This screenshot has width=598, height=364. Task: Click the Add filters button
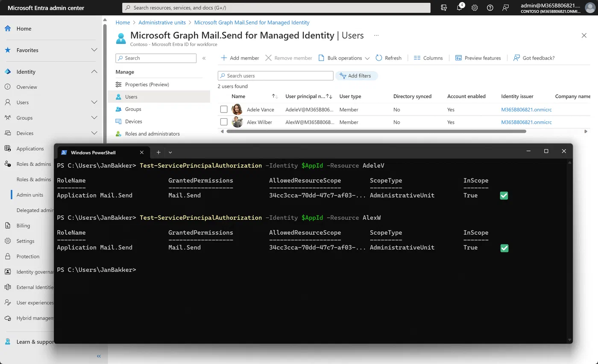pyautogui.click(x=357, y=76)
